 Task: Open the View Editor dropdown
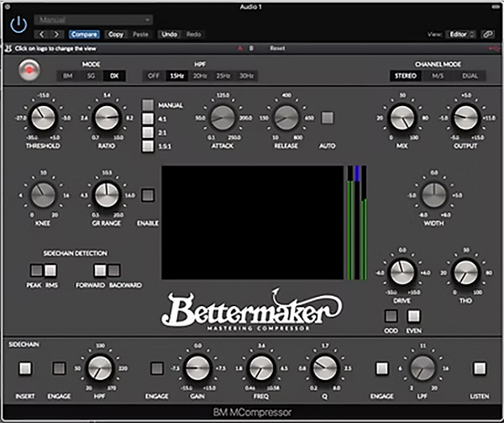(460, 34)
